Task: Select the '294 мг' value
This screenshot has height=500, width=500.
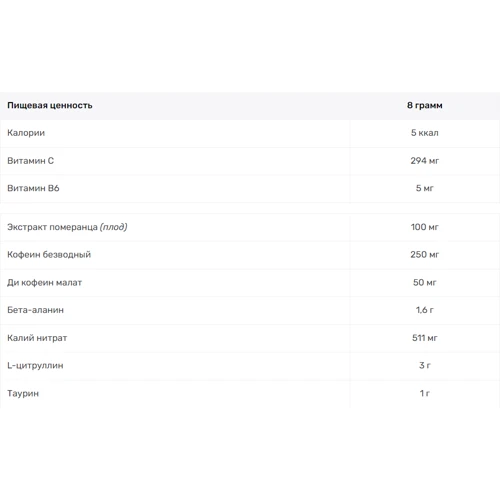Action: click(425, 161)
